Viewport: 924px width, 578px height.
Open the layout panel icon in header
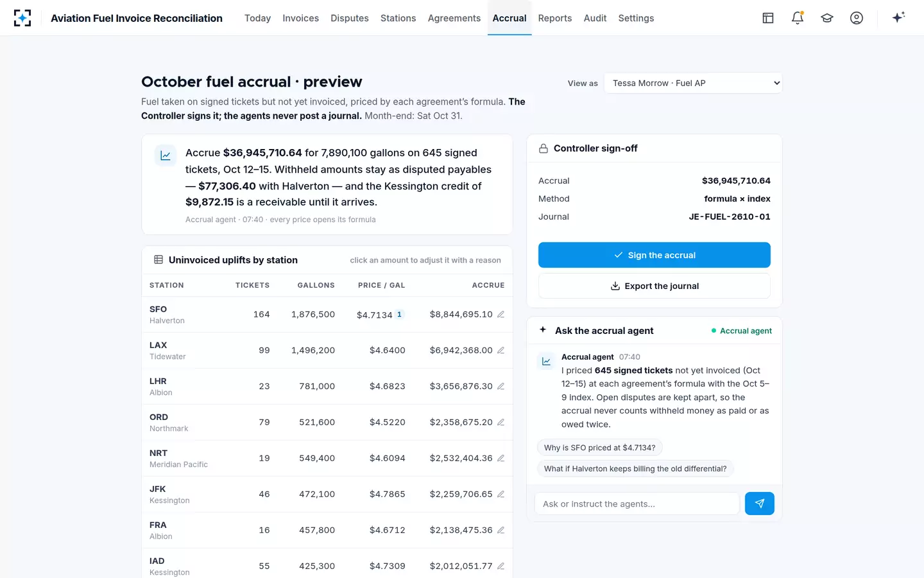(x=768, y=18)
